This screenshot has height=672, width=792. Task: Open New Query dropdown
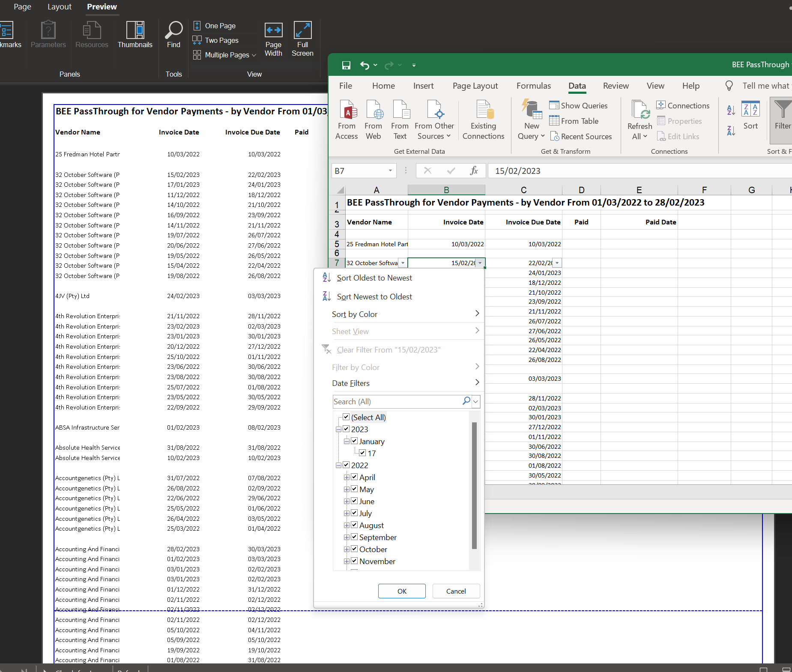pyautogui.click(x=531, y=119)
